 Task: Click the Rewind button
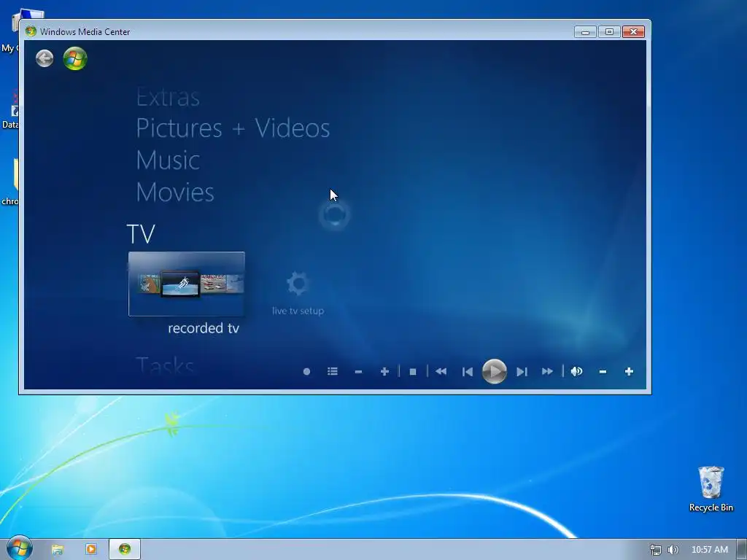tap(441, 371)
